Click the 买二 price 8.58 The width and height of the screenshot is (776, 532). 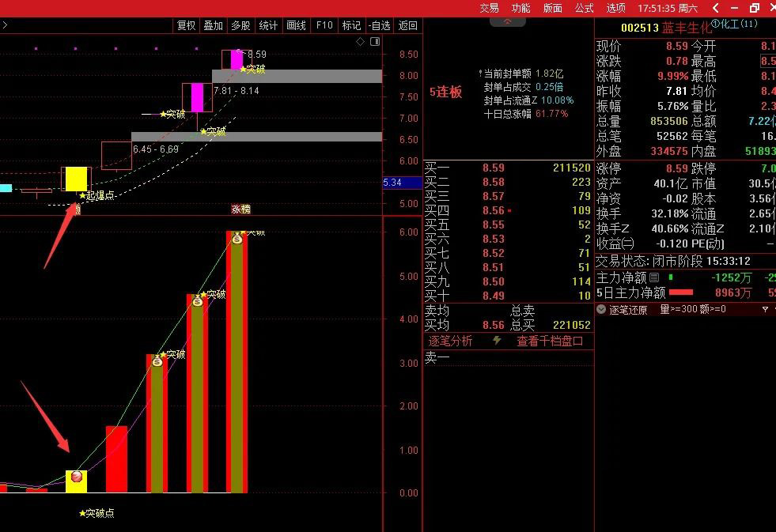[494, 182]
